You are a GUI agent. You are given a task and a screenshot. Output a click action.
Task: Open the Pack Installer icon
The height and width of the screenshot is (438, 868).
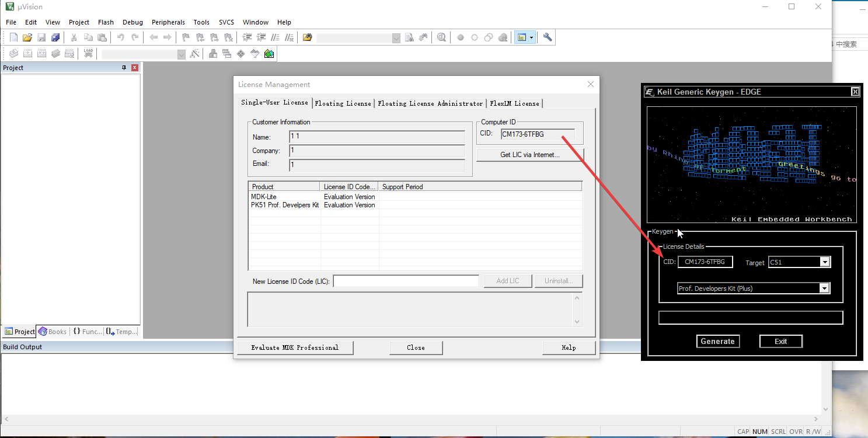coord(269,54)
